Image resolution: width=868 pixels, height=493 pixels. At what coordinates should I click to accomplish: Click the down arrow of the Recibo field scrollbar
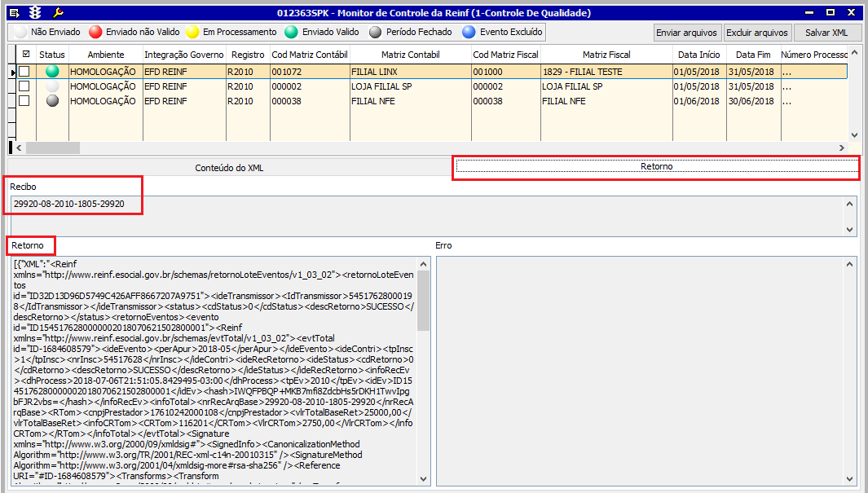[850, 230]
